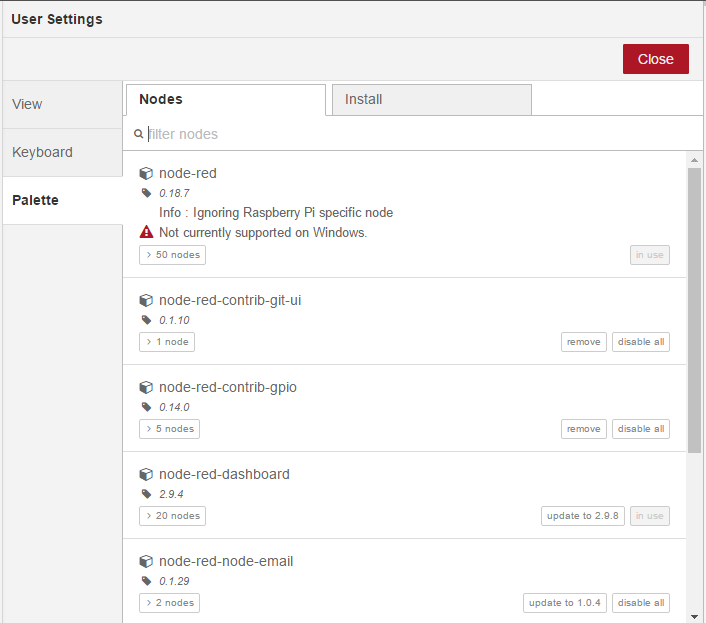706x623 pixels.
Task: Disable all node-red-contrib-gpio nodes
Action: tap(641, 429)
